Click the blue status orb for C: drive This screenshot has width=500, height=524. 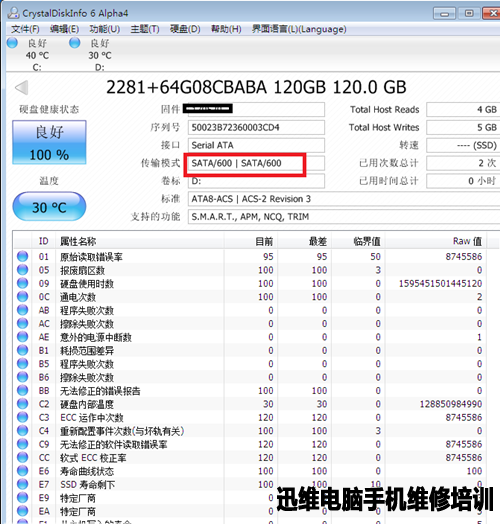click(x=12, y=43)
